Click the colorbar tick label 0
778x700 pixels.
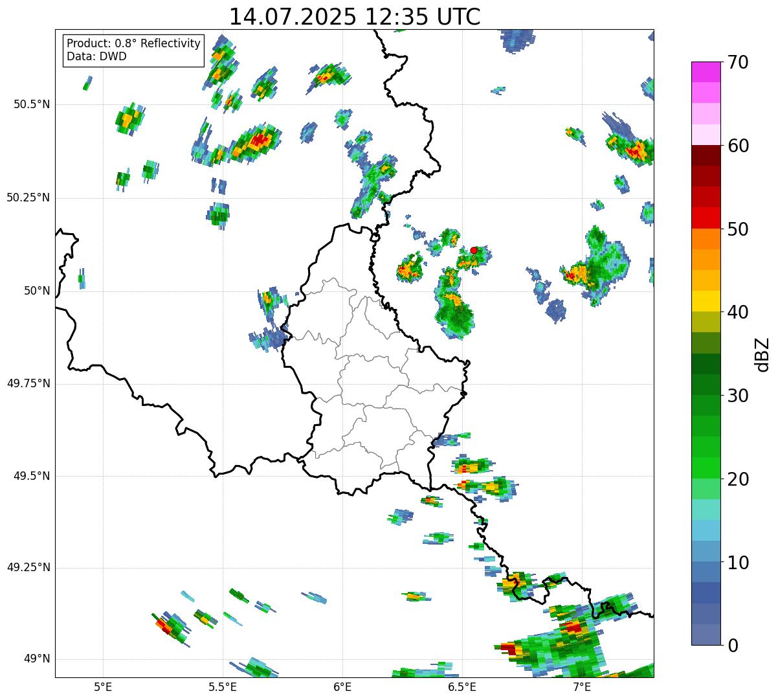[x=733, y=646]
